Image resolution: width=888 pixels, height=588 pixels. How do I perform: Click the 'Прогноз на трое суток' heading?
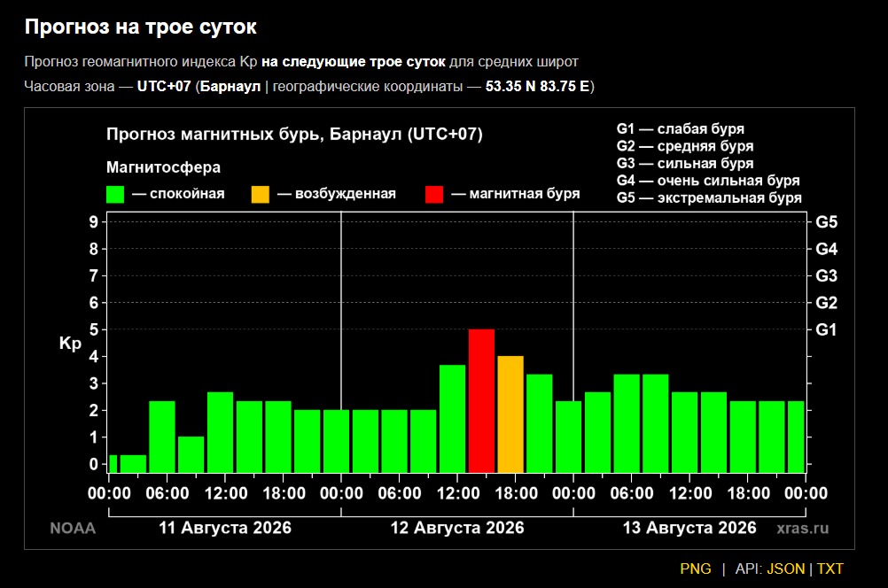pyautogui.click(x=140, y=27)
